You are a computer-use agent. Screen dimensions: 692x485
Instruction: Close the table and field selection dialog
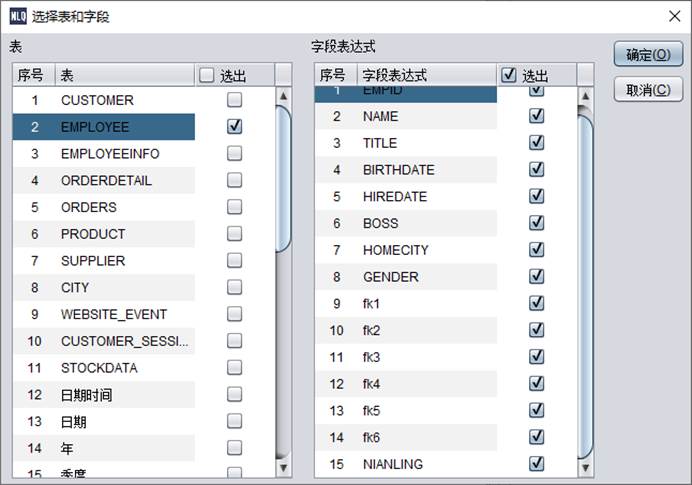(671, 15)
